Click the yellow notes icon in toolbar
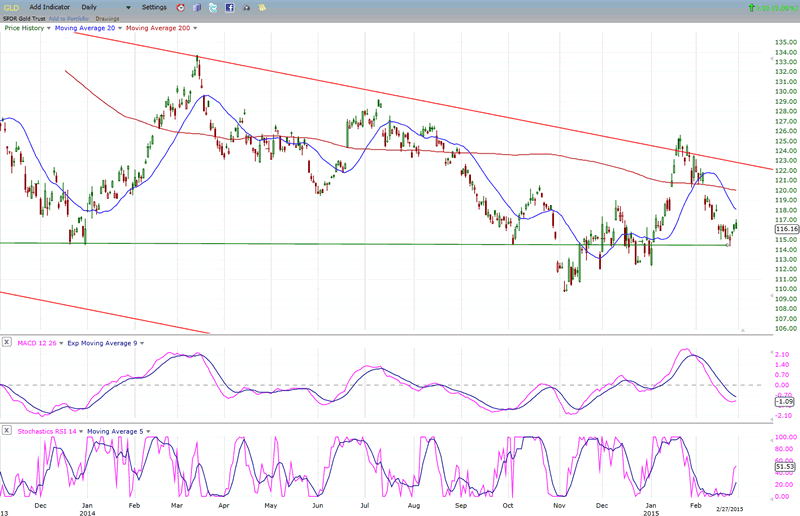The height and width of the screenshot is (516, 800). [259, 7]
